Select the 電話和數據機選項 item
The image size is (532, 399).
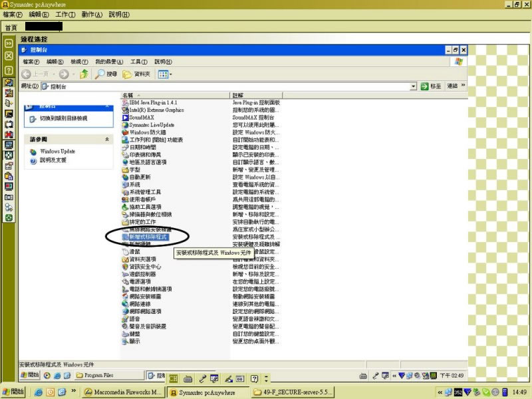(x=147, y=289)
